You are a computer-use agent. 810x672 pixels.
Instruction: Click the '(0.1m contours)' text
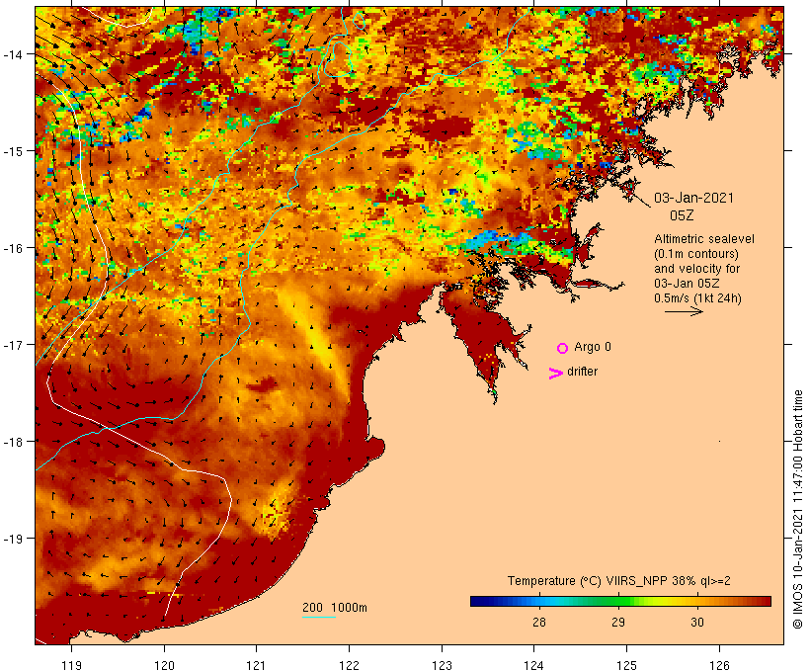click(x=696, y=254)
